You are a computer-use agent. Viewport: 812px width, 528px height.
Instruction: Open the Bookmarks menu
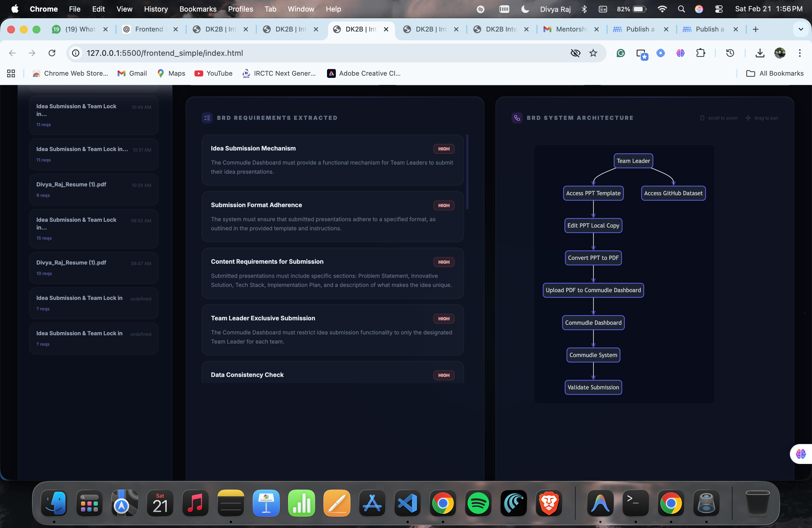(197, 9)
